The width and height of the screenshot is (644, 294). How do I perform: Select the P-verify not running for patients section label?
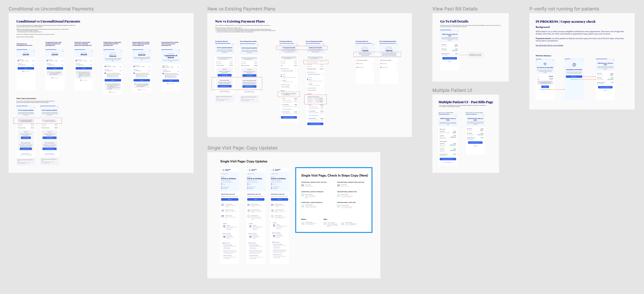tap(564, 9)
